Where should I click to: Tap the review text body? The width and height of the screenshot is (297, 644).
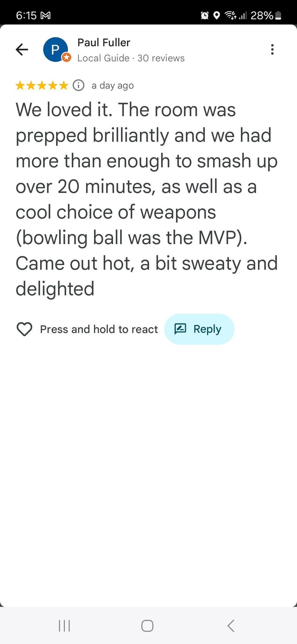tap(146, 199)
